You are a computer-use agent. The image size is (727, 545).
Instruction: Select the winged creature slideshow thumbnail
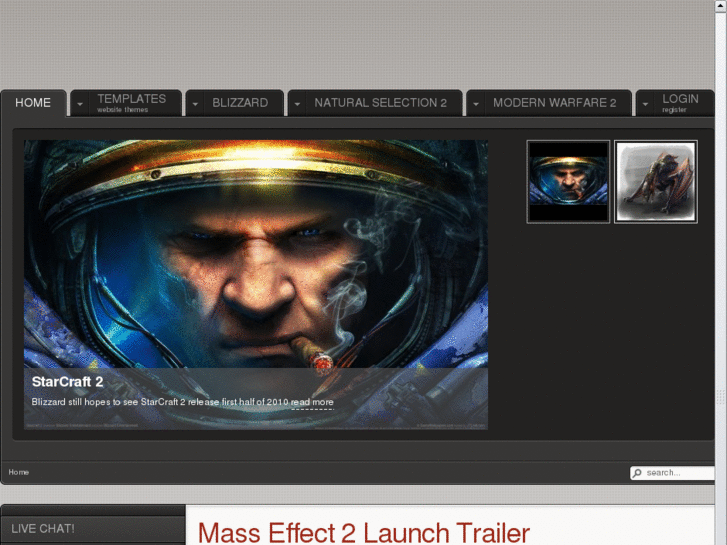click(x=656, y=182)
